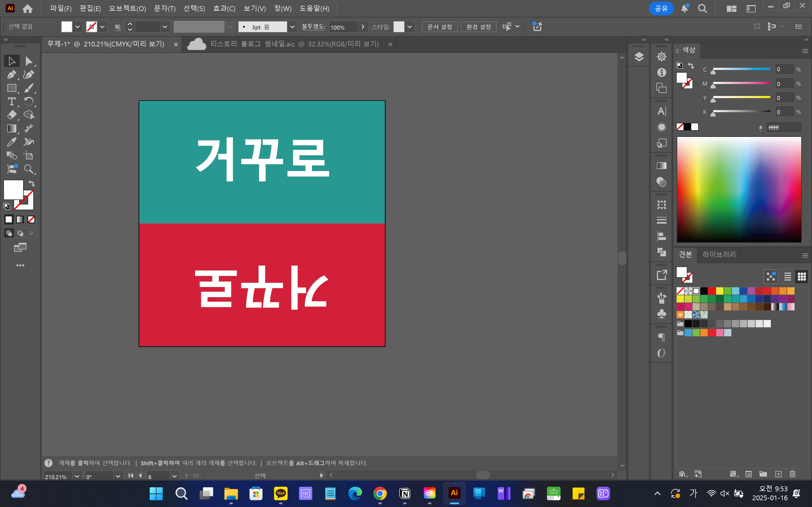Open the fill color dropdown

coord(77,26)
